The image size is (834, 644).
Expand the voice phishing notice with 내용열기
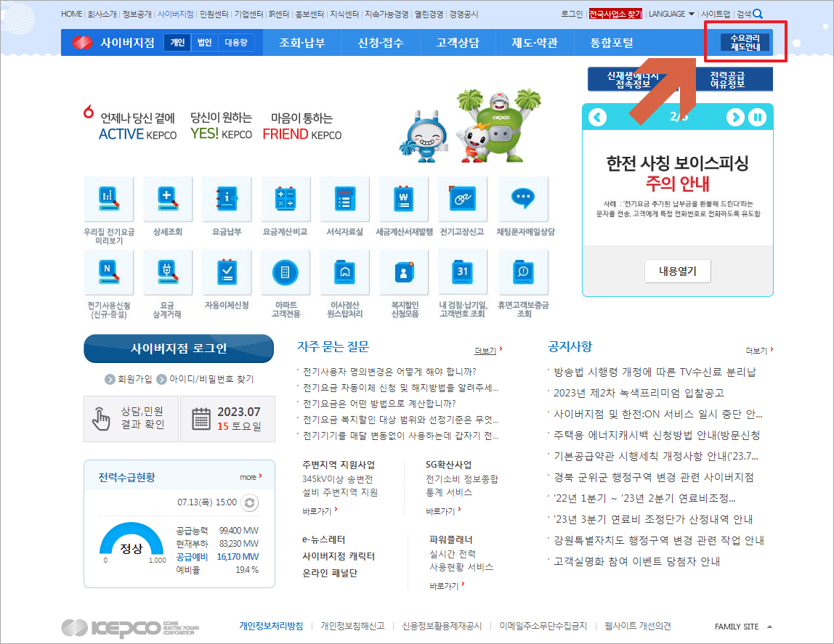[677, 270]
